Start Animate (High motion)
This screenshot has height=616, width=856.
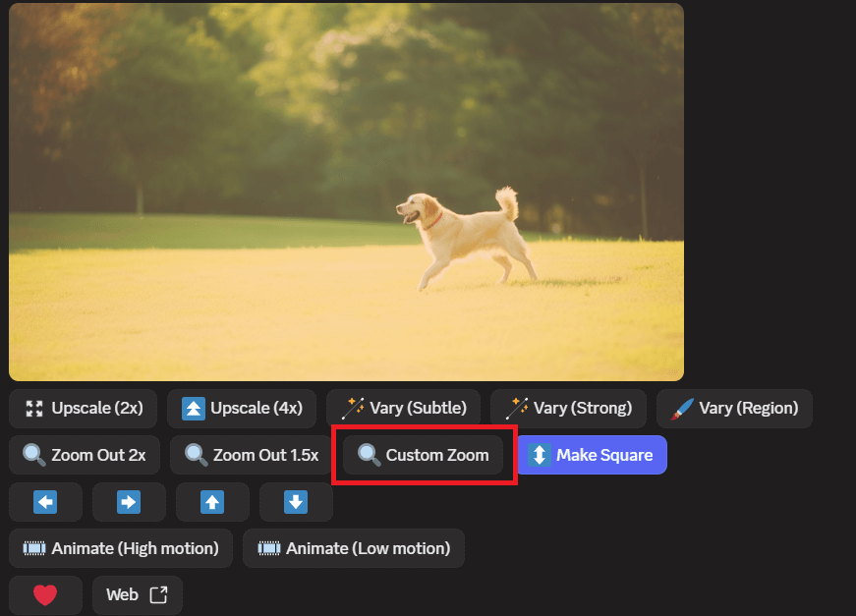tap(121, 548)
